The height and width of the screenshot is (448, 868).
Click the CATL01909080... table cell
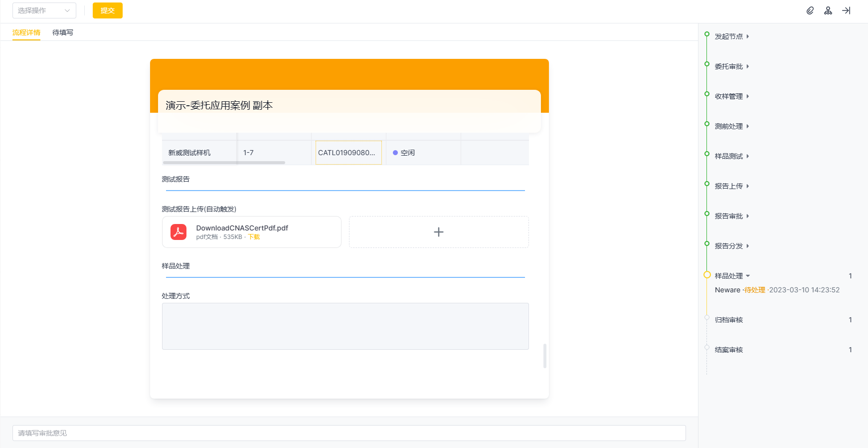pos(348,153)
